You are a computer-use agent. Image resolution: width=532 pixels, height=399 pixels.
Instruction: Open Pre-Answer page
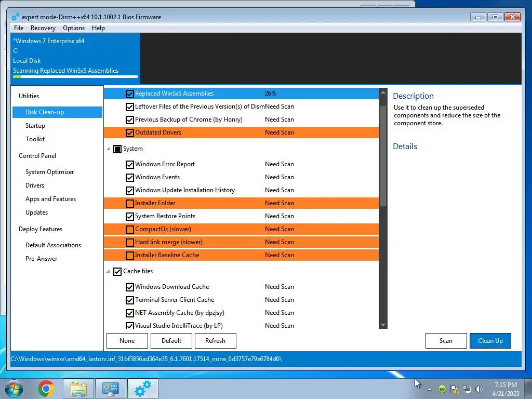tap(42, 259)
